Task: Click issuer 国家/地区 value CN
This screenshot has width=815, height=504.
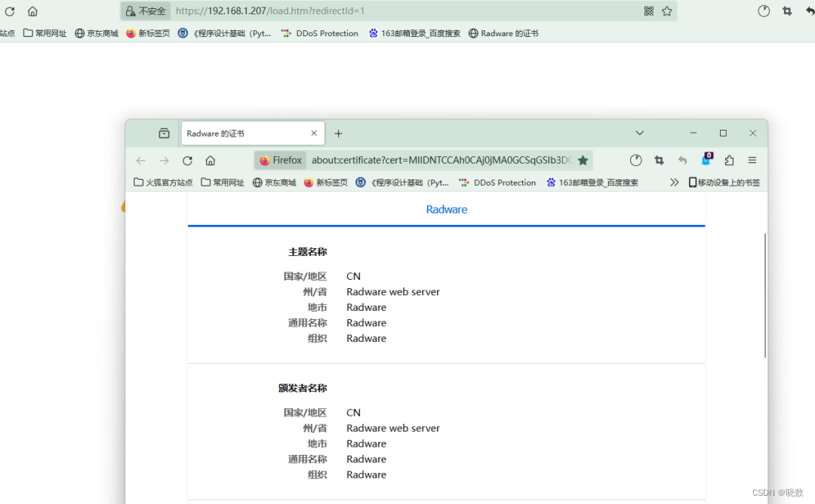Action: [x=353, y=413]
